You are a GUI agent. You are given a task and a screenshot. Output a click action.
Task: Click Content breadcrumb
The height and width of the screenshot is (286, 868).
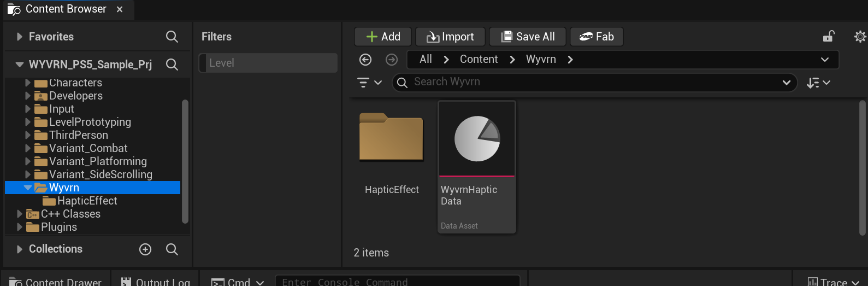pos(479,59)
